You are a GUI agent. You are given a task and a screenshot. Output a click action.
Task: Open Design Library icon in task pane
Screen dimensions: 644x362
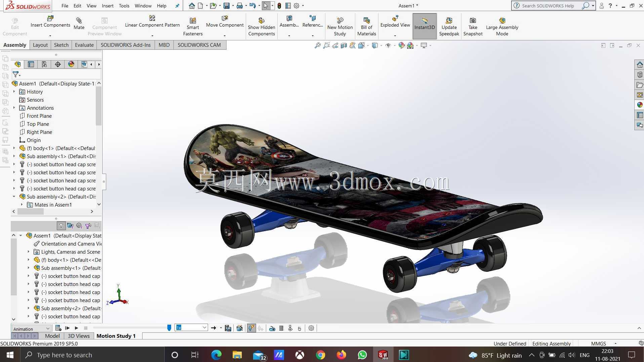pyautogui.click(x=639, y=75)
